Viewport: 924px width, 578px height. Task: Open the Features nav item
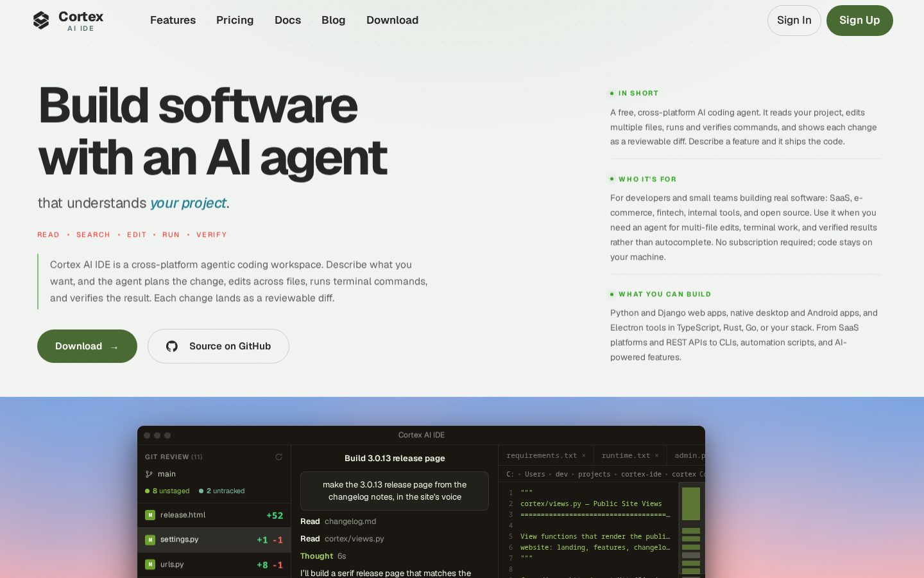(173, 20)
